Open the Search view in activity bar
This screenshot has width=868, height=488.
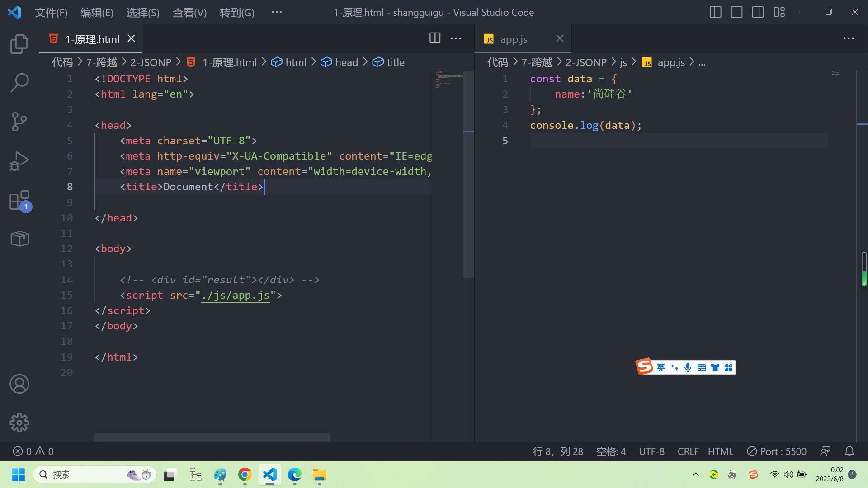[19, 83]
